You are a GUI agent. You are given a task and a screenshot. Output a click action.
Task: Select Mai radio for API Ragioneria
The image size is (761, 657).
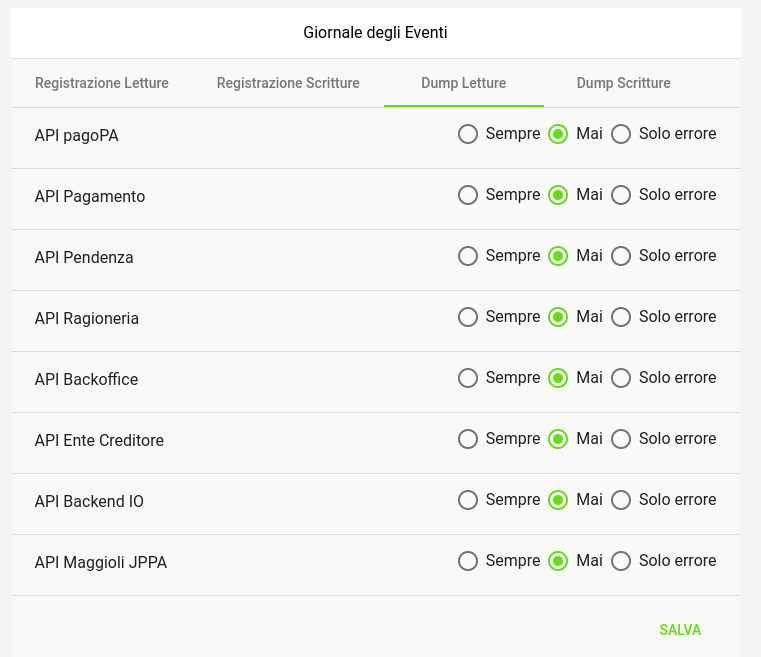558,317
